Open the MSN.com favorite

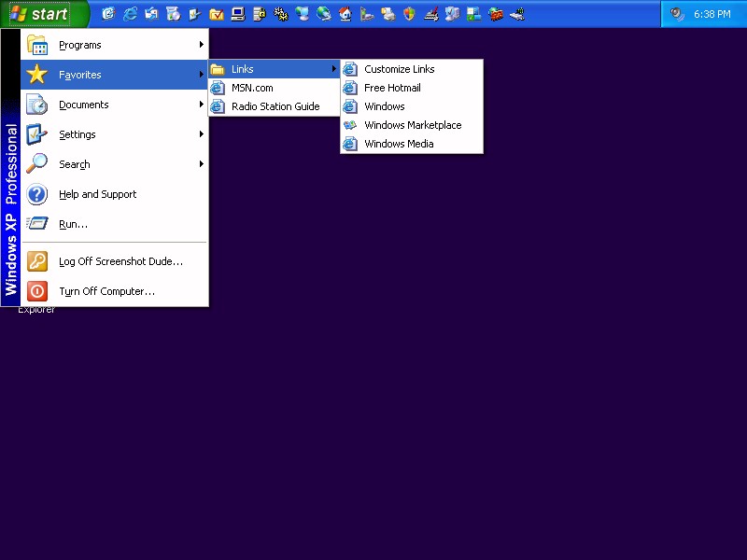[252, 88]
